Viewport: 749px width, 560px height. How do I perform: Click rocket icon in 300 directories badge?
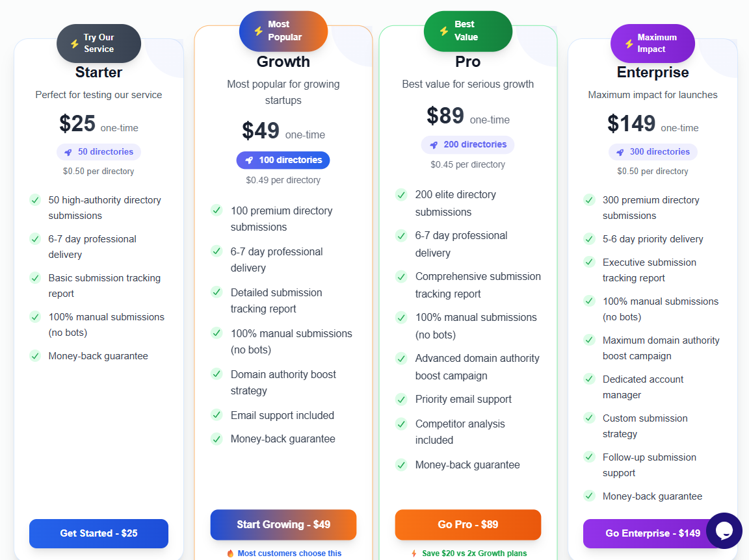pos(620,152)
